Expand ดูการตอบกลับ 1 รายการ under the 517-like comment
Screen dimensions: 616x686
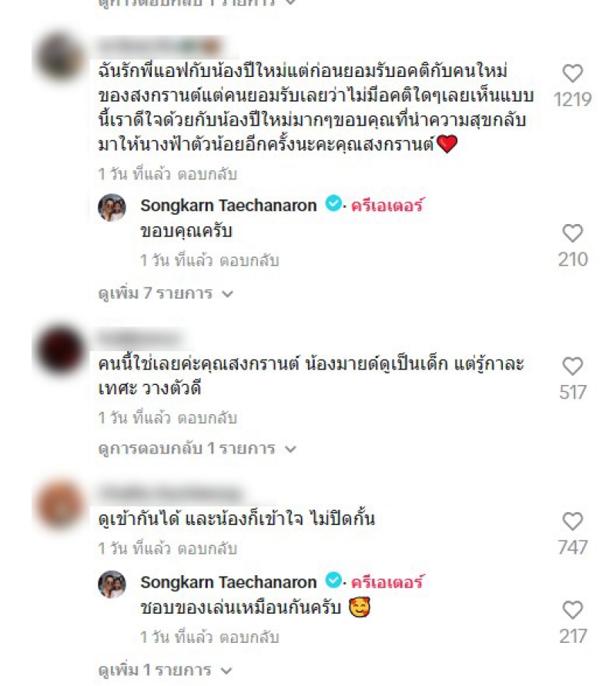(197, 448)
